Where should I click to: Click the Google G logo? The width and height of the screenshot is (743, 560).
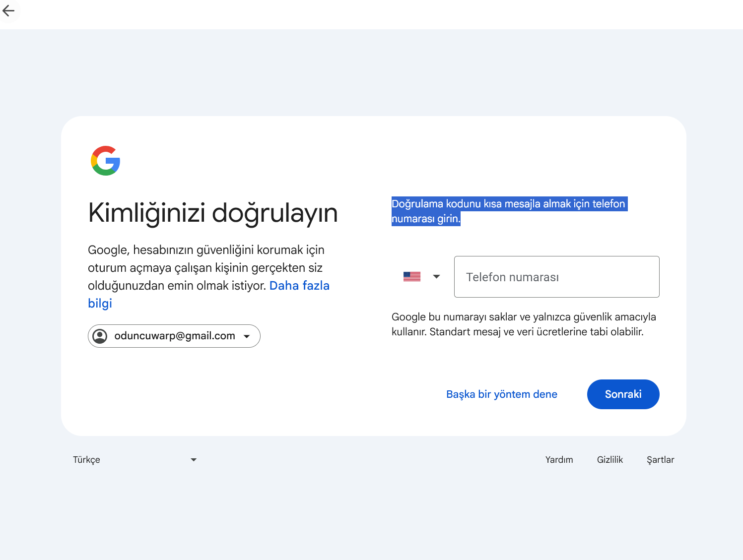click(x=106, y=161)
